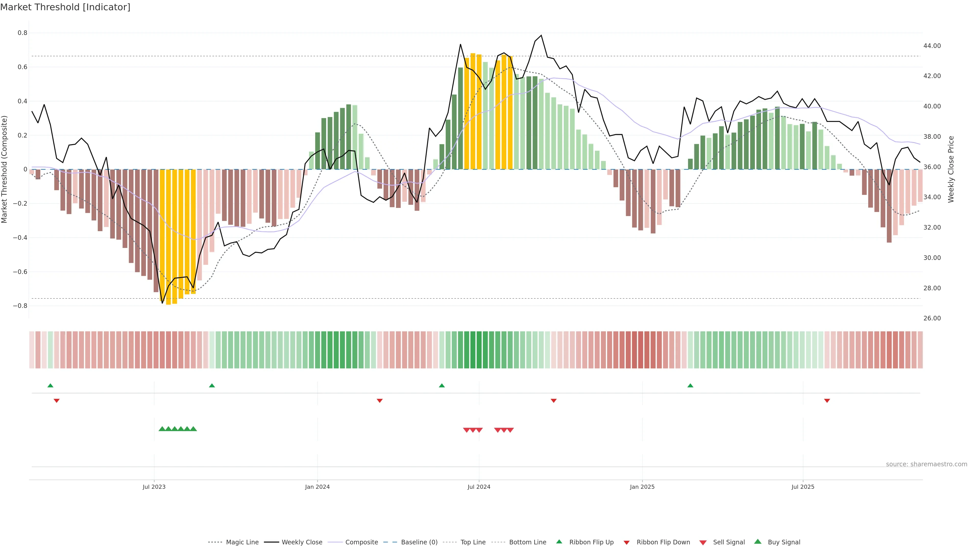Click the Ribbon Flip Down legend triangle icon
Image resolution: width=980 pixels, height=551 pixels.
(626, 543)
